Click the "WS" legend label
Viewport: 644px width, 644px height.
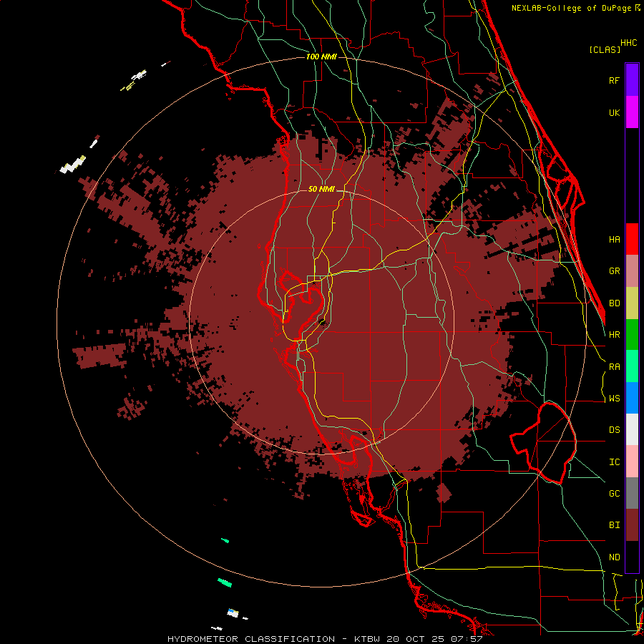[x=614, y=398]
